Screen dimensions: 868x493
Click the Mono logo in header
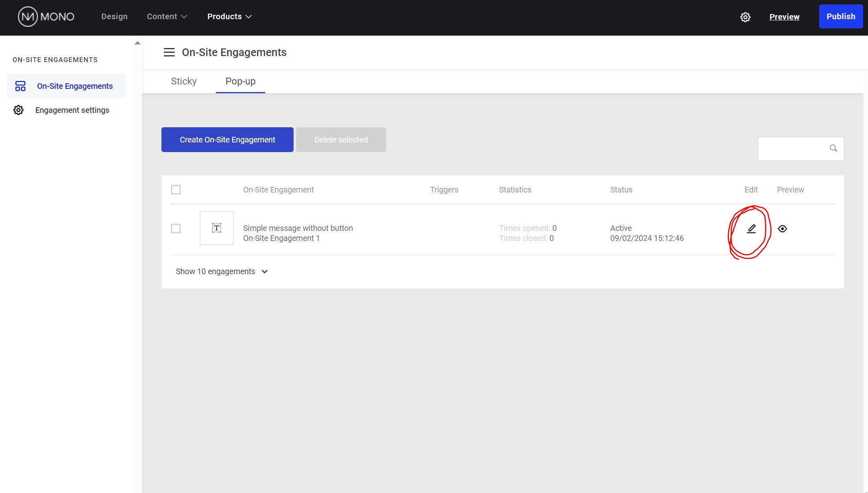[46, 17]
